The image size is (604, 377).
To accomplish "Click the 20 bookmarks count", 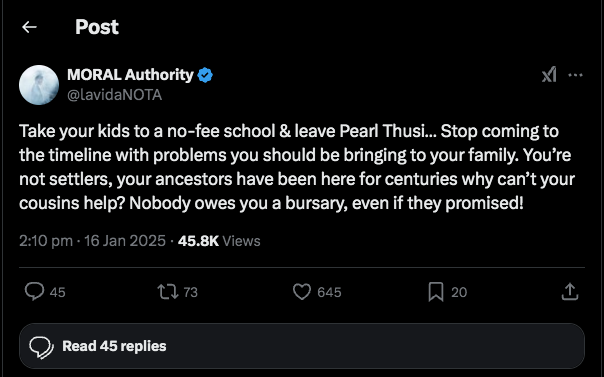I will tap(459, 292).
